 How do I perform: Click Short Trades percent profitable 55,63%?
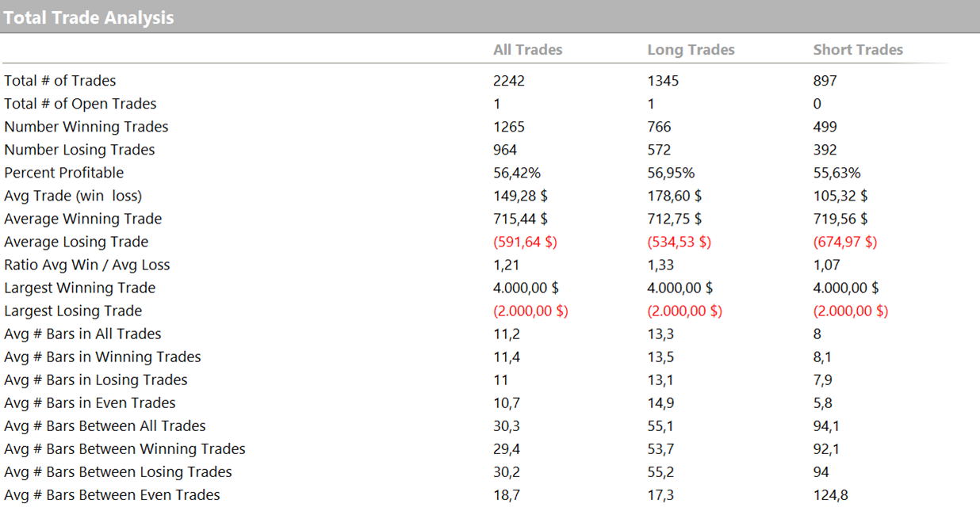[x=836, y=173]
